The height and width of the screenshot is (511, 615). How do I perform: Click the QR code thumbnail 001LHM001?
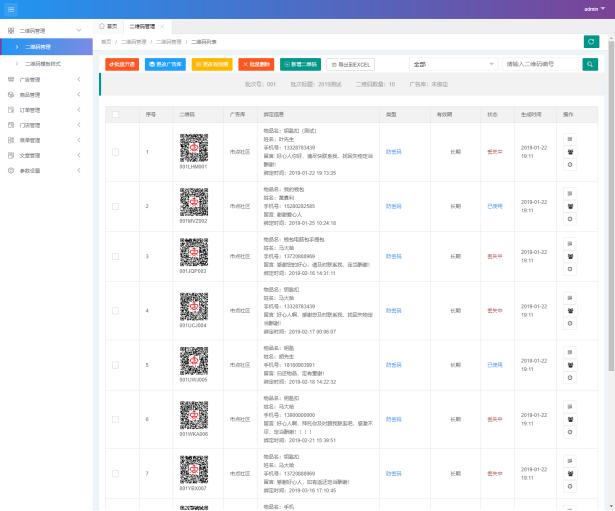194,148
